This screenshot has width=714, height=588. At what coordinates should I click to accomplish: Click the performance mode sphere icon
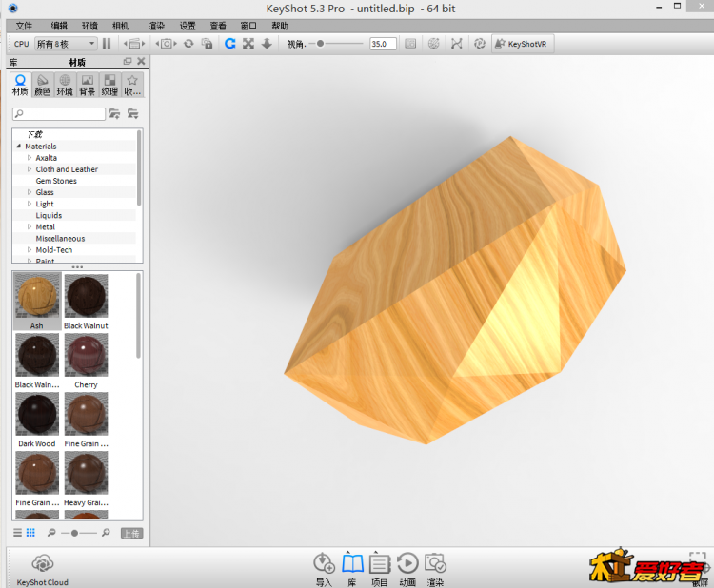434,44
